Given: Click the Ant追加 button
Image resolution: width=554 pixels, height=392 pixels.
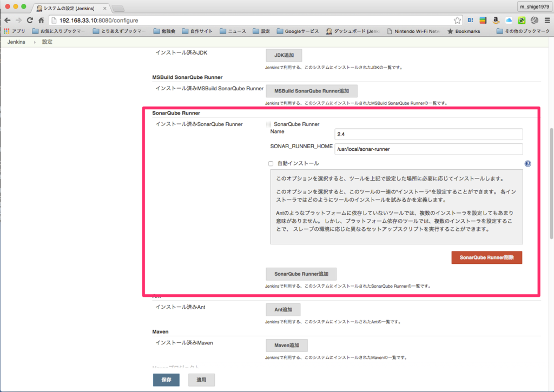Looking at the screenshot, I should click(283, 309).
